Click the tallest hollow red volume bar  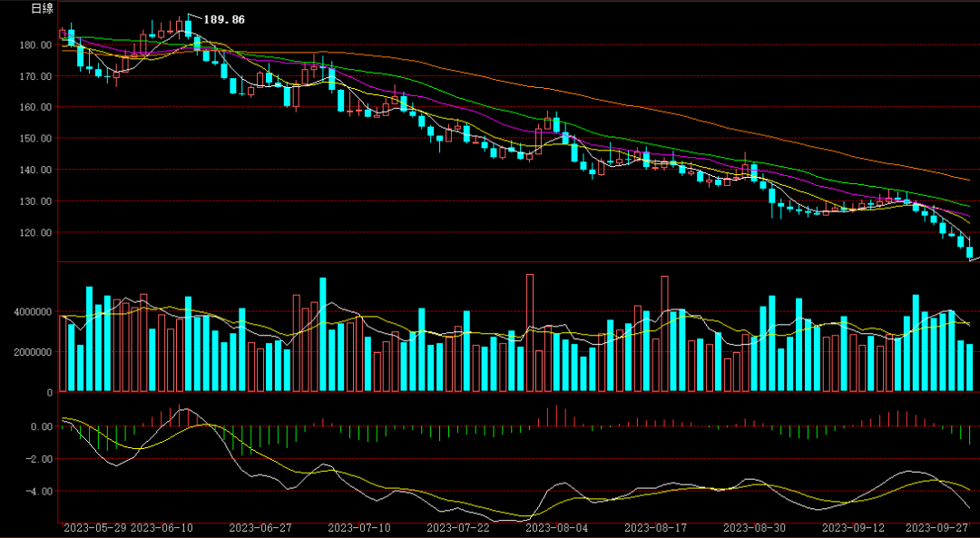click(x=530, y=332)
